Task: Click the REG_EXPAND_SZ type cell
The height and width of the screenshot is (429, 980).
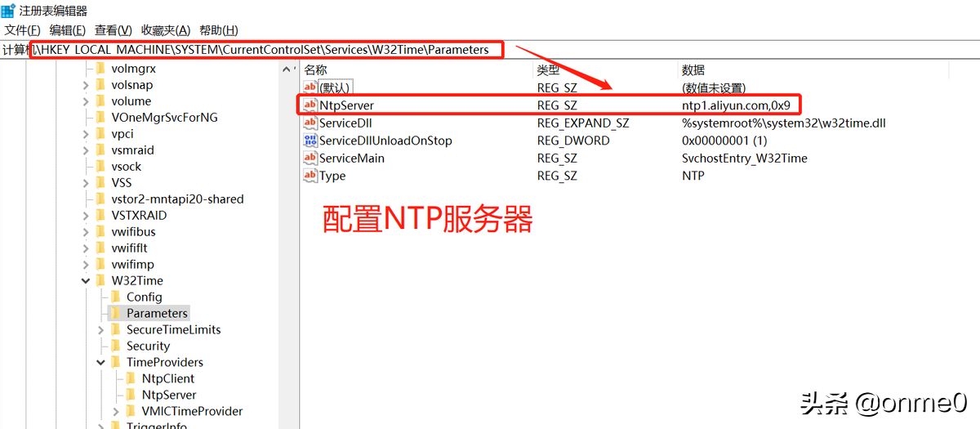Action: (583, 123)
